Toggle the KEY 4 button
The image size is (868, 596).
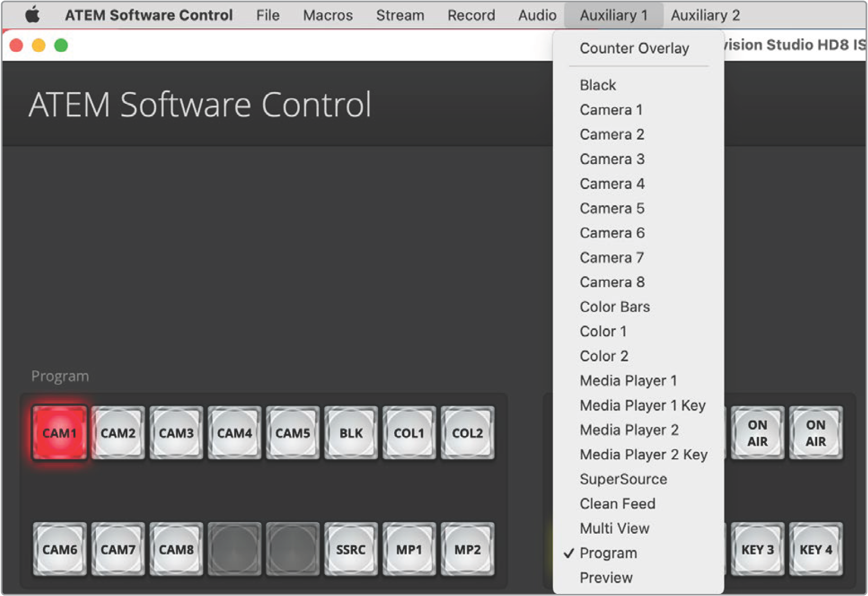(816, 549)
